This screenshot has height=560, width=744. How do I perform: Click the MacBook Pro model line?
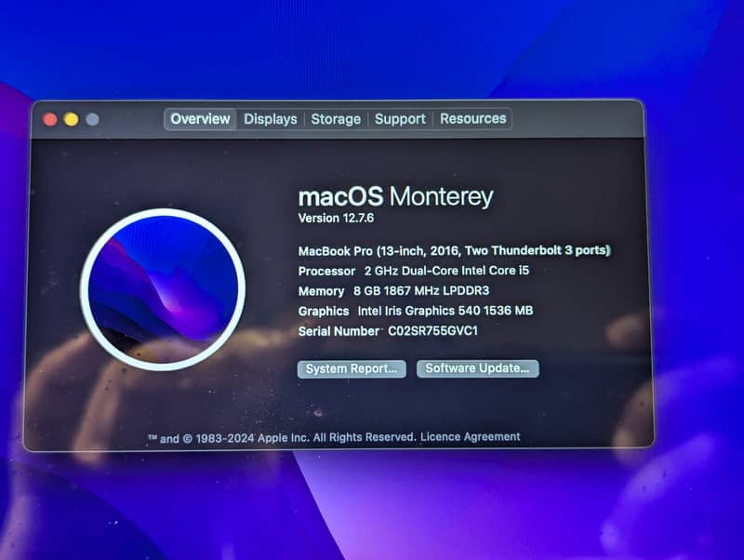coord(454,250)
